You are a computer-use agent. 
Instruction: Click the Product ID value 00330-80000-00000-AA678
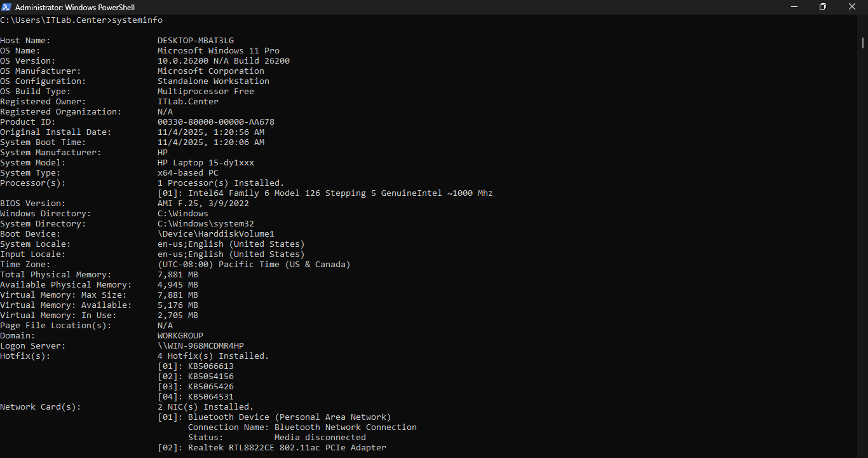point(215,122)
